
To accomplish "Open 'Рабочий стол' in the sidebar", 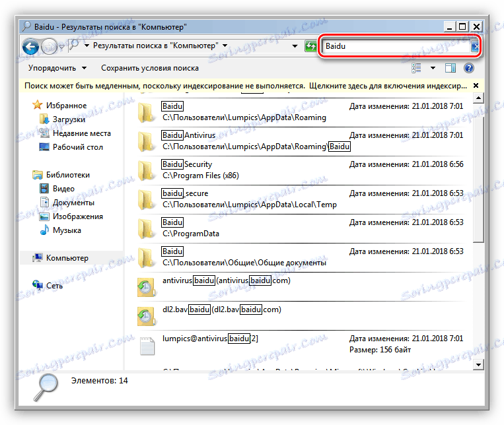I will point(78,147).
